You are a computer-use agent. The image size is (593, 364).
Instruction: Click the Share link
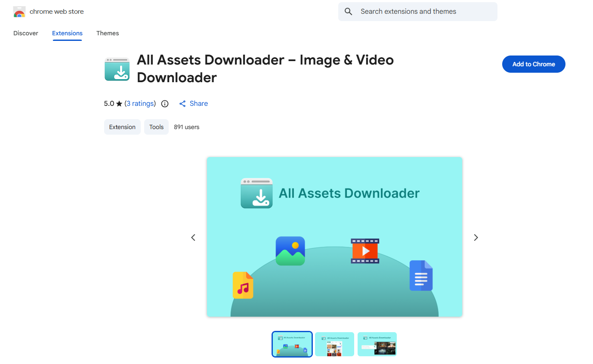pyautogui.click(x=199, y=104)
